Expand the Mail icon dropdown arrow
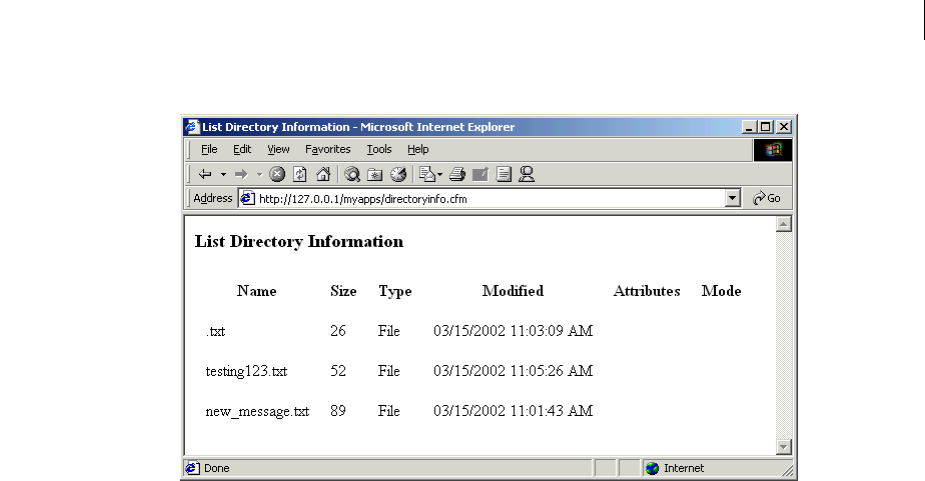The height and width of the screenshot is (481, 925). click(440, 175)
